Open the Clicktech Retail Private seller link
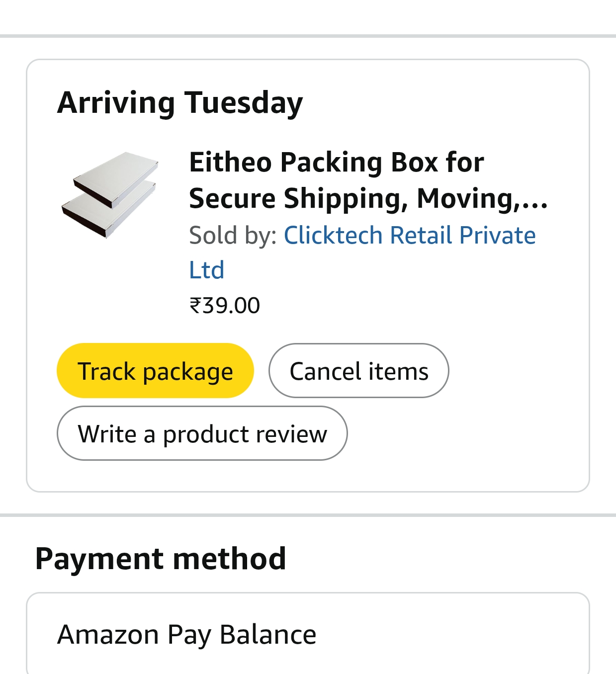Image resolution: width=616 pixels, height=674 pixels. click(x=409, y=235)
